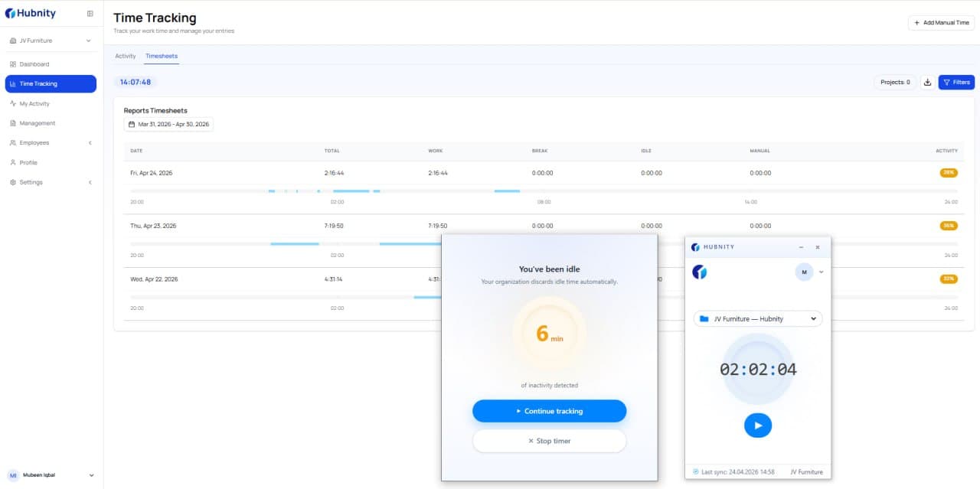Click the download export icon
The width and height of the screenshot is (980, 489).
point(927,82)
